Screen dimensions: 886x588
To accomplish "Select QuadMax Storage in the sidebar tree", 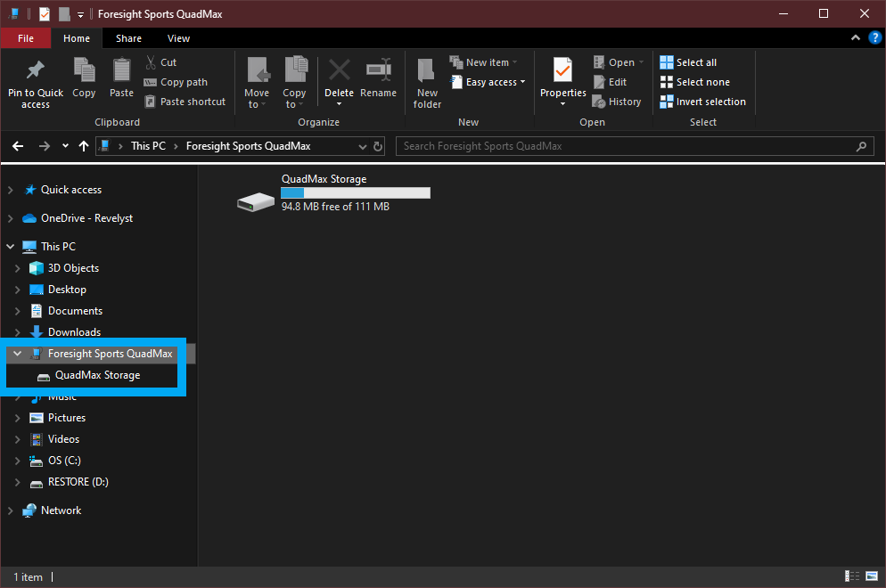I will [x=97, y=375].
